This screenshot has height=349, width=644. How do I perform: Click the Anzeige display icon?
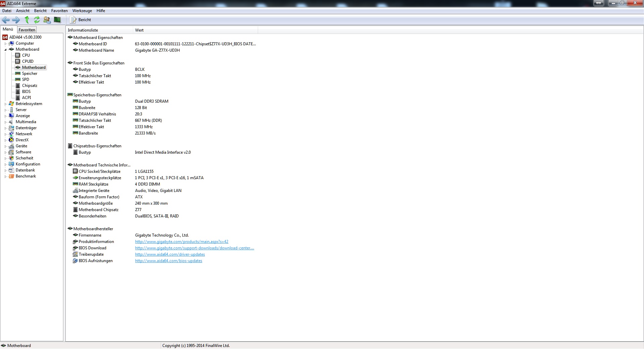tap(11, 116)
